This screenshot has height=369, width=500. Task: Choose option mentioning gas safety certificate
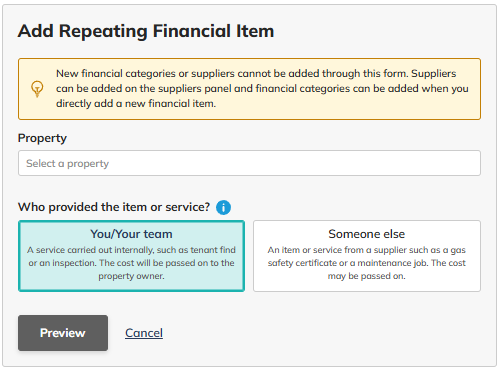click(367, 256)
